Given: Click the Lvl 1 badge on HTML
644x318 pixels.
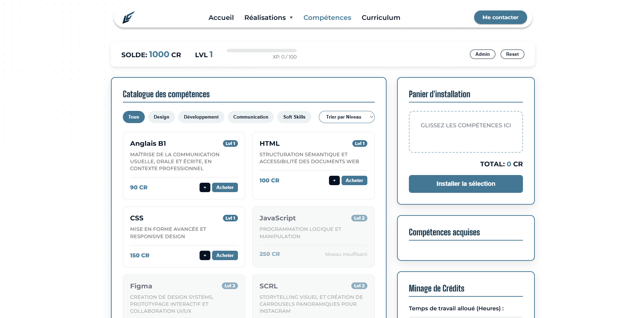Looking at the screenshot, I should (360, 143).
